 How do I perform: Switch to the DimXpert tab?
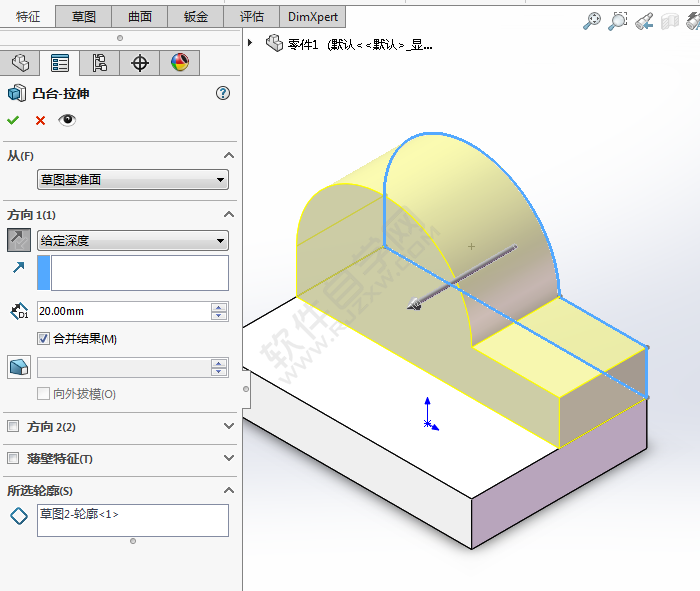pyautogui.click(x=312, y=17)
